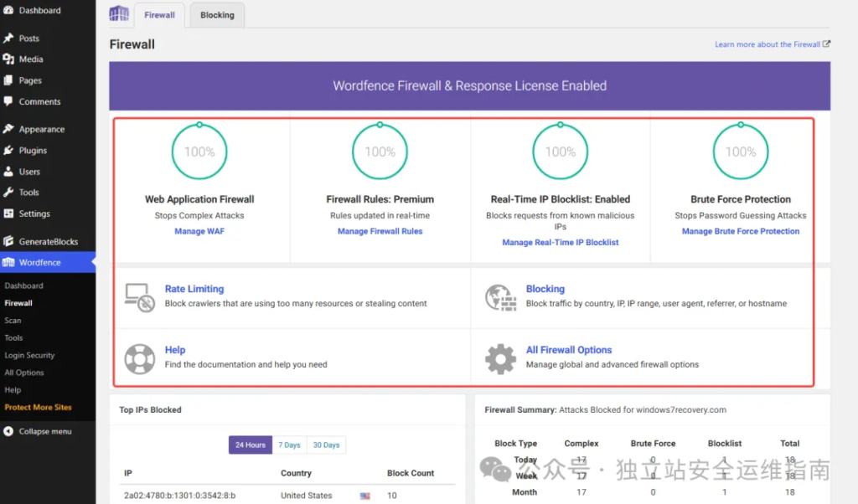Click the blocked IP address 2a02:4780:b:1301:0:3542:8:b
This screenshot has width=858, height=504.
click(179, 496)
